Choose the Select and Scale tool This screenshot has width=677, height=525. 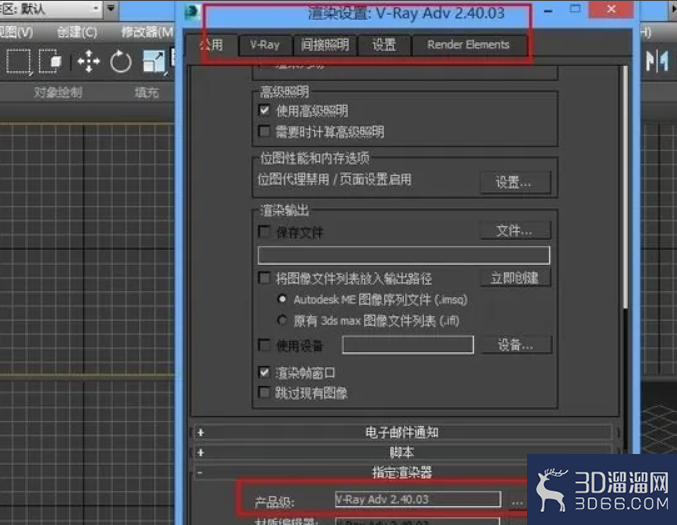tap(154, 62)
